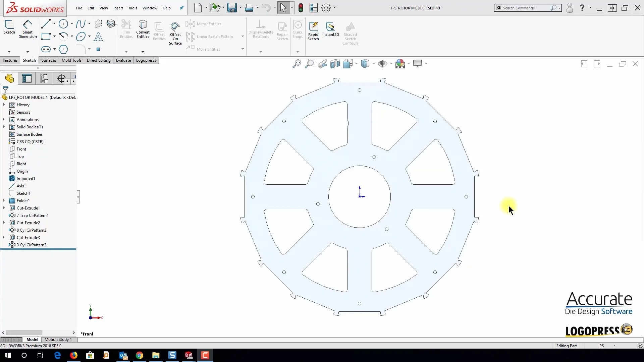Open the Insert menu
This screenshot has height=362, width=644.
click(x=118, y=8)
